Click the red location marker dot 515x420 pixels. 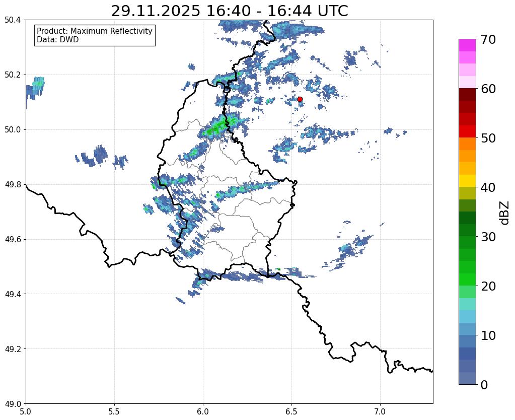[300, 99]
